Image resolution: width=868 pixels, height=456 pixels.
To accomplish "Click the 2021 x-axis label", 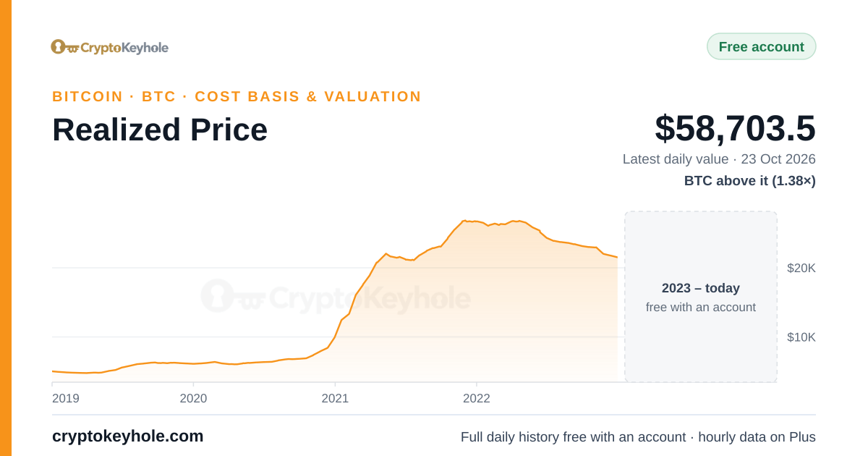I will tap(335, 398).
